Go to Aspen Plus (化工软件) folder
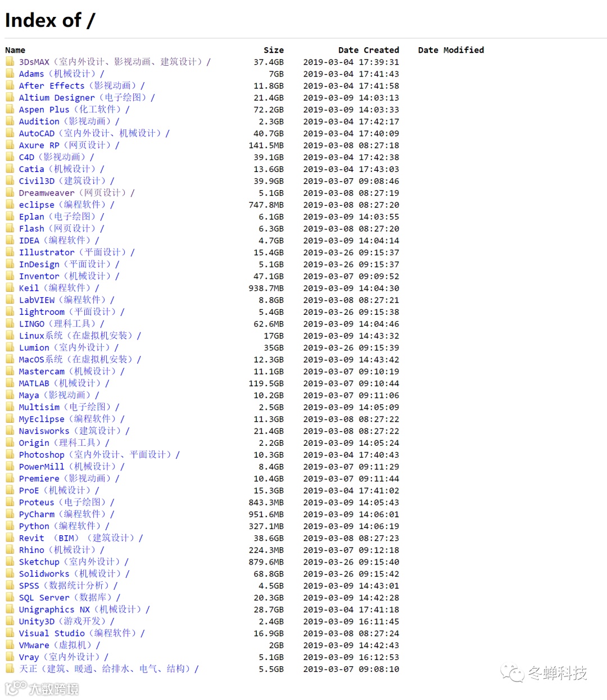Viewport: 607px width, 700px height. [74, 110]
